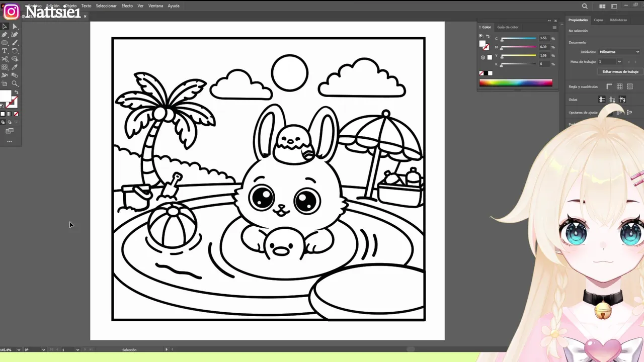Open the Texto menu

click(x=87, y=6)
